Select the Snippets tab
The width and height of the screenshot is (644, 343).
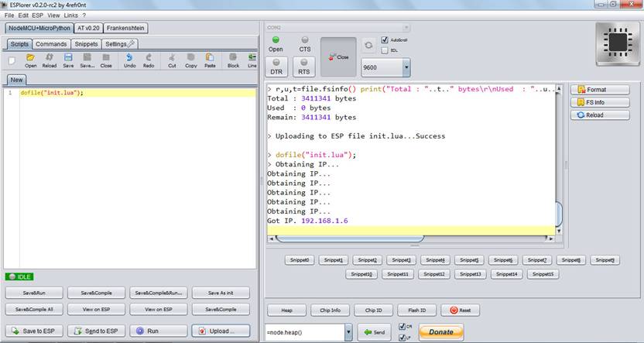86,44
